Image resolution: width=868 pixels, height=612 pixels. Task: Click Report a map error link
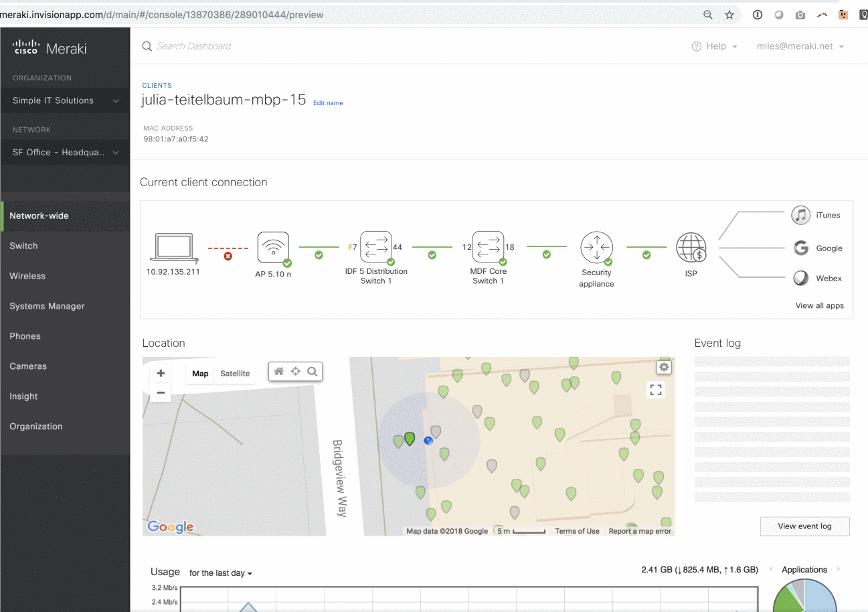coord(640,531)
